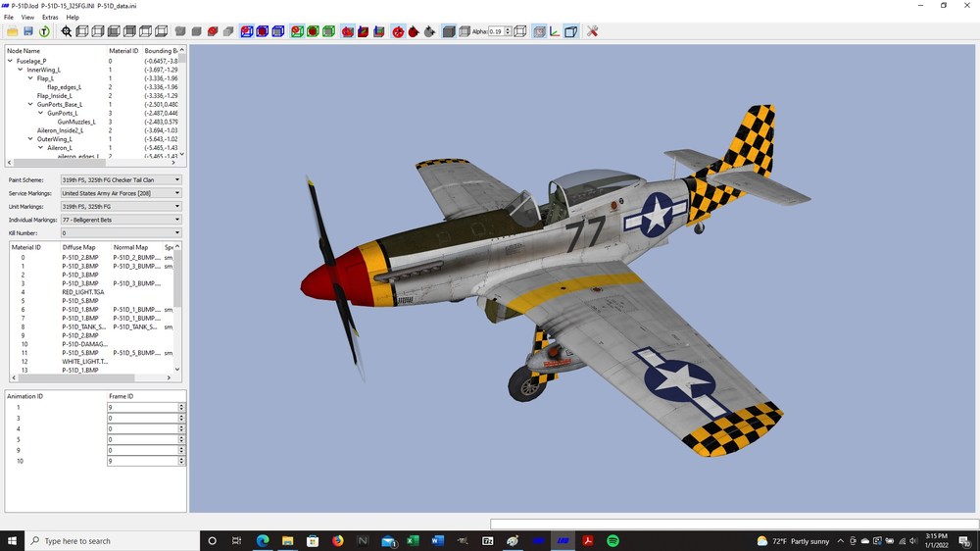
Task: Open settings via wrench and screwdriver icon
Action: pyautogui.click(x=593, y=31)
